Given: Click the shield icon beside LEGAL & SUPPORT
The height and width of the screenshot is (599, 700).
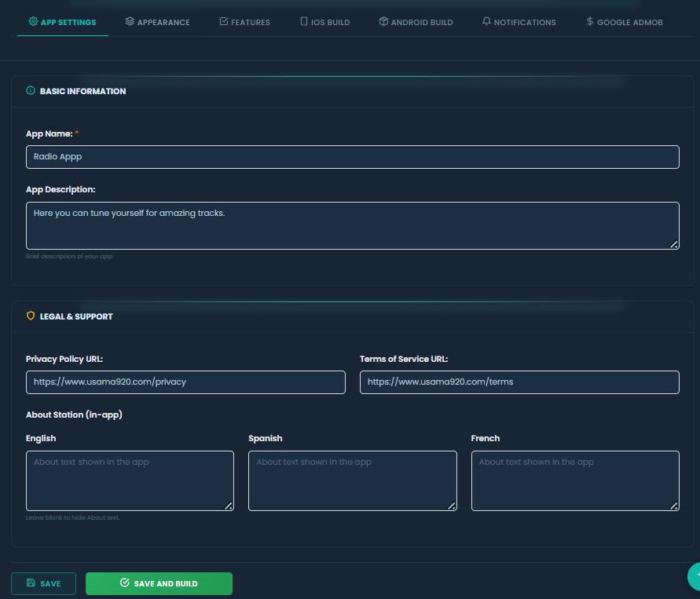Looking at the screenshot, I should coord(29,316).
